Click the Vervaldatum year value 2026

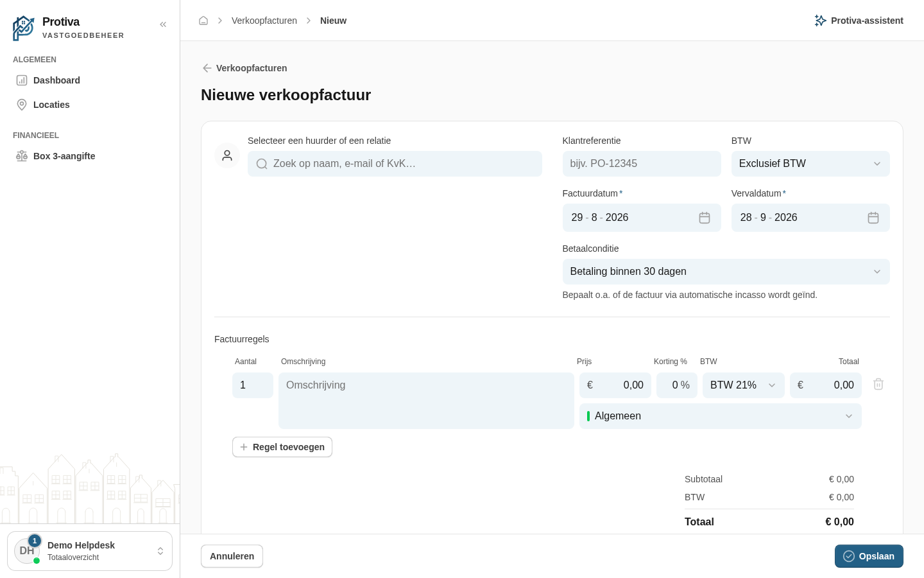tap(785, 218)
